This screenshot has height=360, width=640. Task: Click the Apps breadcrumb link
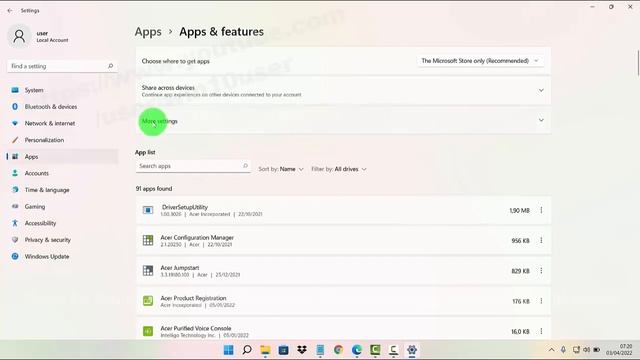tap(148, 31)
